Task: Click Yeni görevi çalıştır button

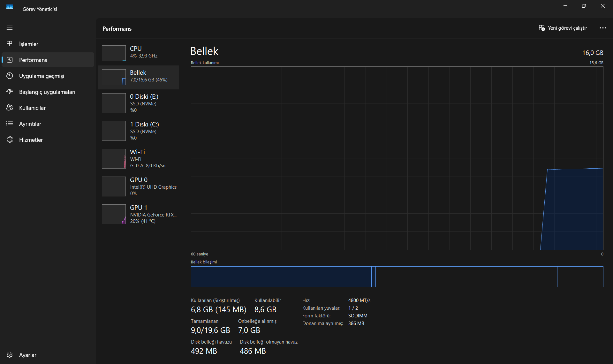Action: click(x=563, y=28)
